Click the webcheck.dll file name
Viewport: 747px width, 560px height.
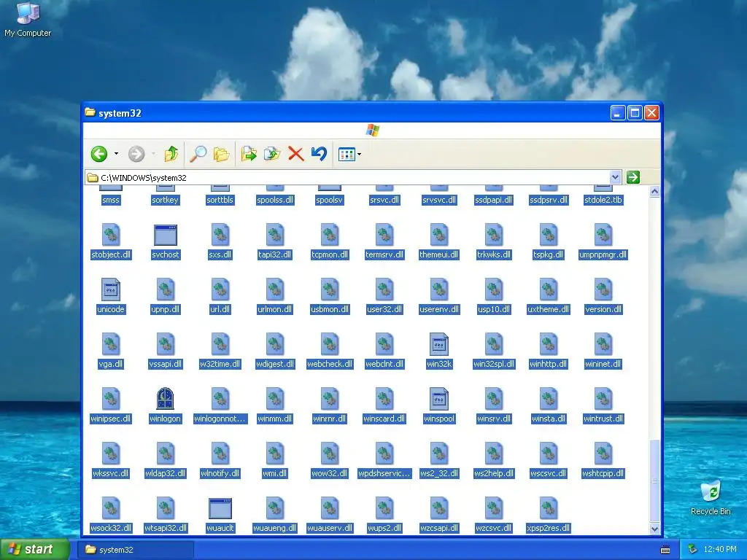[330, 365]
